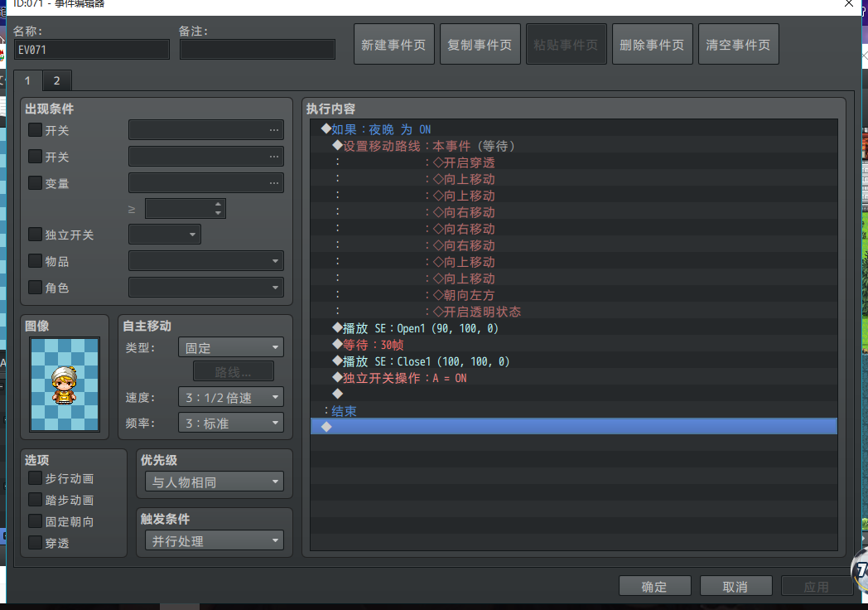Enable the 变量 condition checkbox

coord(35,182)
